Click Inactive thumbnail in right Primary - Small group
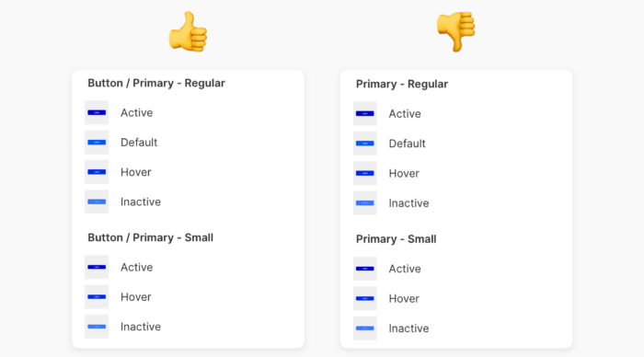 point(364,328)
